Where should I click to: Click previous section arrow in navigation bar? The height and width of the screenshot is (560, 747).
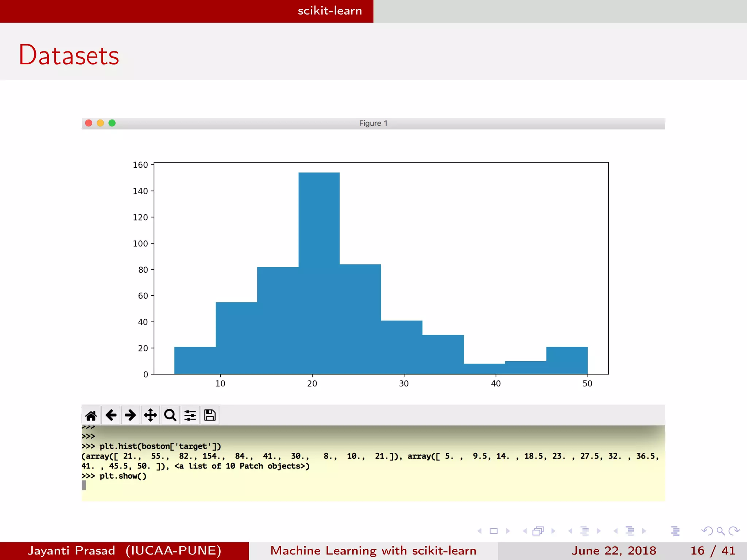coord(616,531)
